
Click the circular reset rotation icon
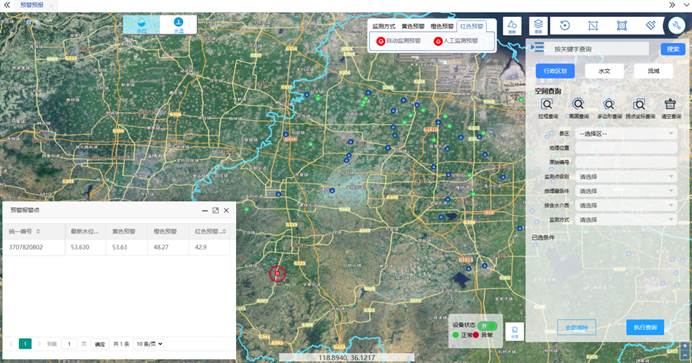click(565, 26)
